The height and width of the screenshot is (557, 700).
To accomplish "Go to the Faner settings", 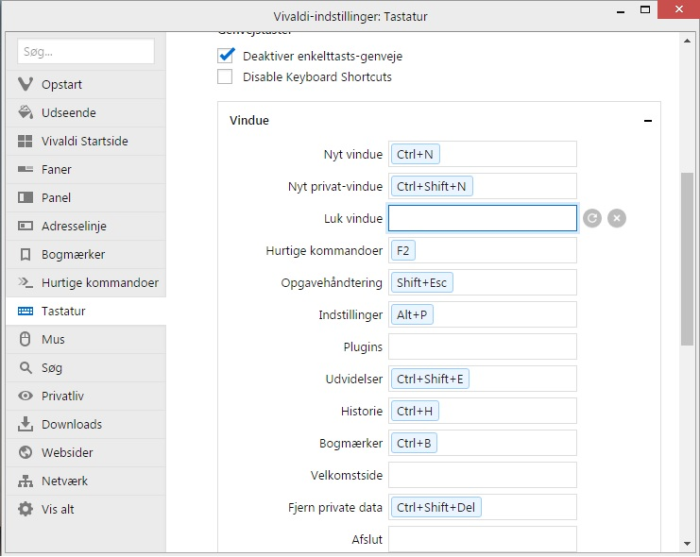I will (x=86, y=169).
